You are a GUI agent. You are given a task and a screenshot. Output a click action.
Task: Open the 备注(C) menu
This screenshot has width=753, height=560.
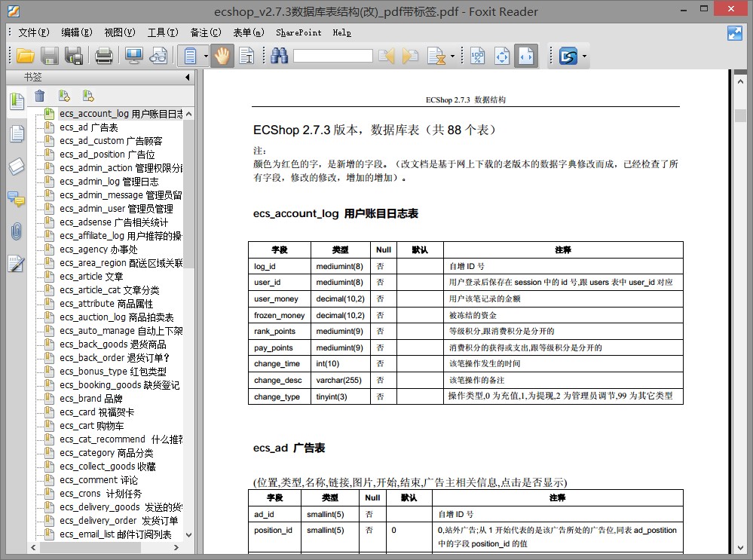click(206, 32)
